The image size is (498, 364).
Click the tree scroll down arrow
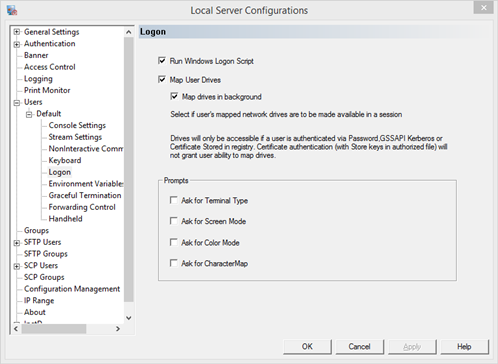pyautogui.click(x=129, y=318)
